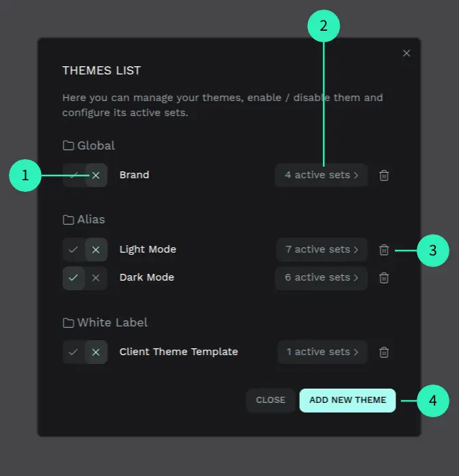
Task: Enable Dark Mode theme with checkmark
Action: click(x=74, y=278)
